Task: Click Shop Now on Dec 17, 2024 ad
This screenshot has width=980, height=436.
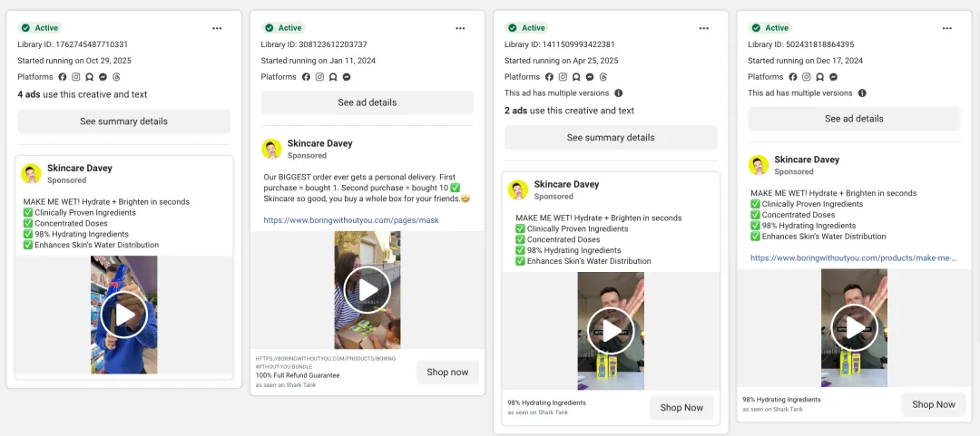Action: click(934, 404)
